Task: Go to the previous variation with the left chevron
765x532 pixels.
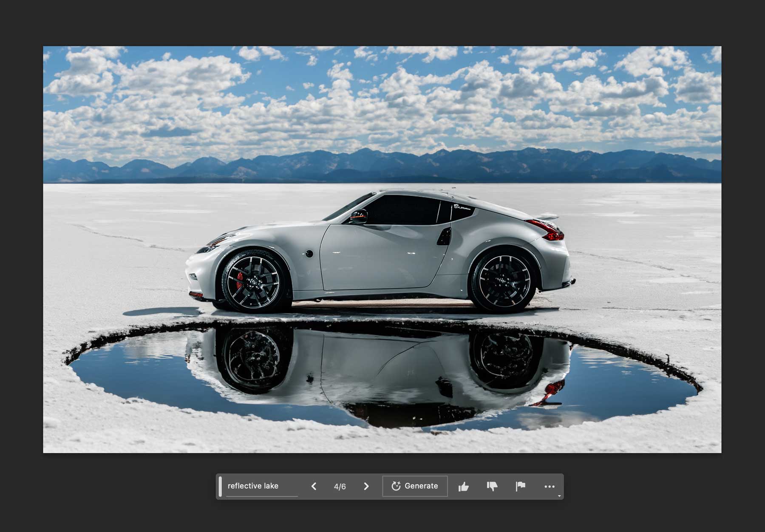Action: coord(314,486)
